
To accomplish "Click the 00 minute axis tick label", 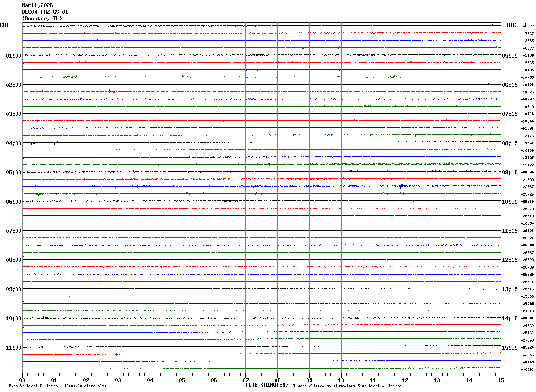I will [22, 380].
